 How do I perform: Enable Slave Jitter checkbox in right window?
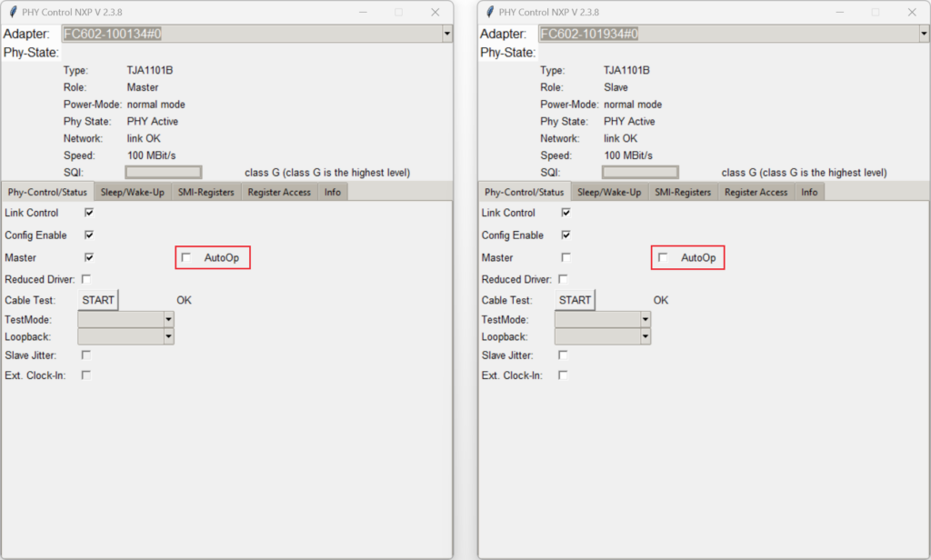click(563, 355)
